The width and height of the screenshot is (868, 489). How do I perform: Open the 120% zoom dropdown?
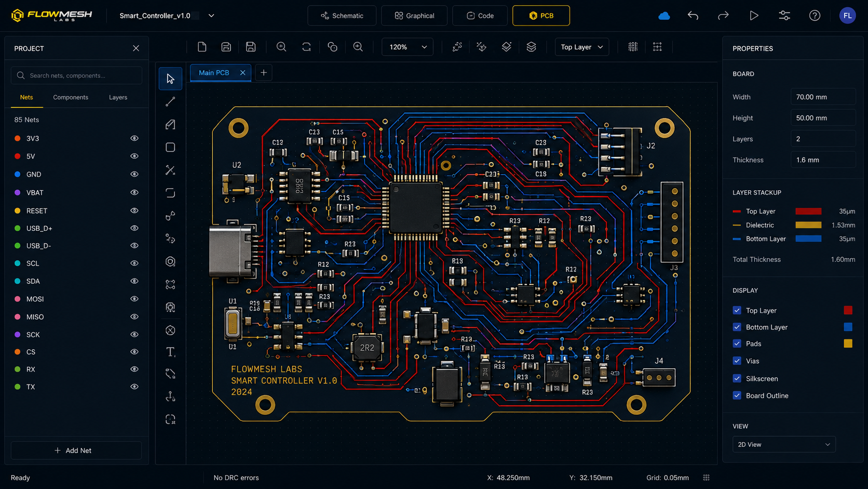coord(408,47)
